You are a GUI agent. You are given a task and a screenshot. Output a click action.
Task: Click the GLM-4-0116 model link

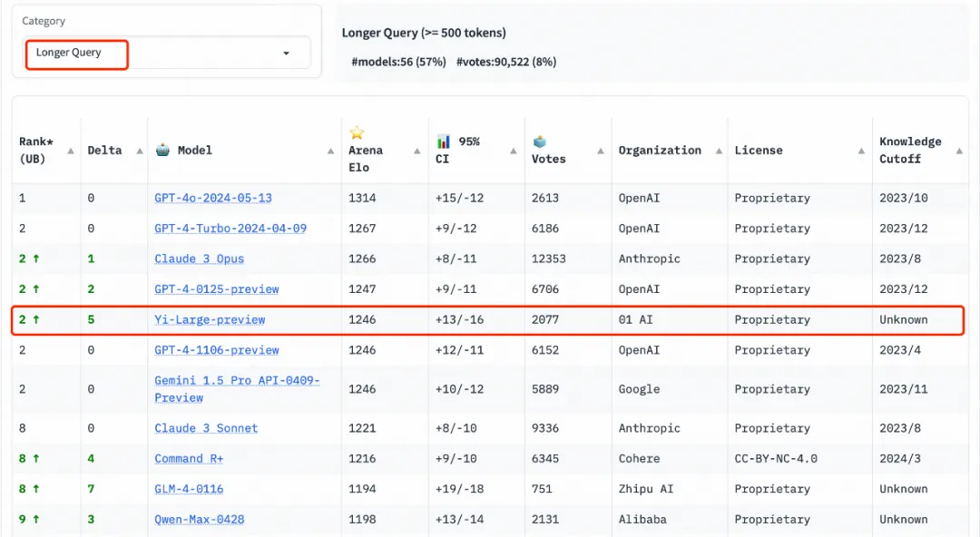[189, 489]
